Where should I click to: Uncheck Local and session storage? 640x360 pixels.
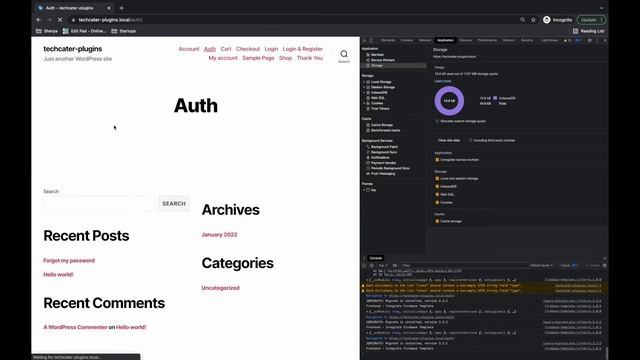coord(437,178)
